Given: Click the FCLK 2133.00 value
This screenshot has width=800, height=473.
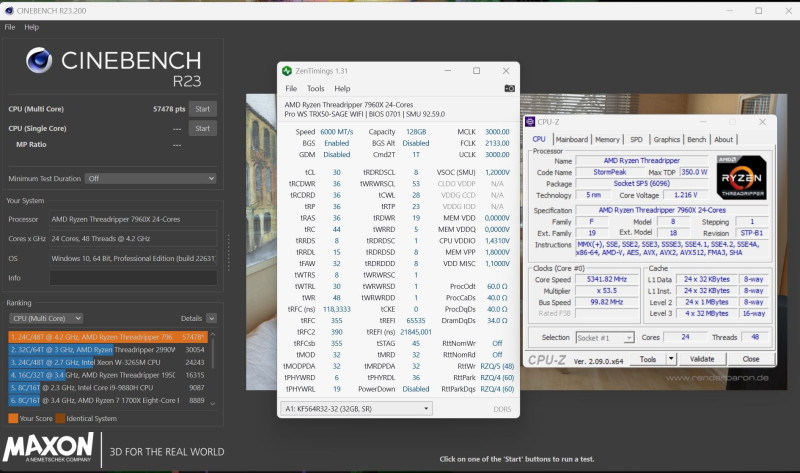Looking at the screenshot, I should 497,143.
